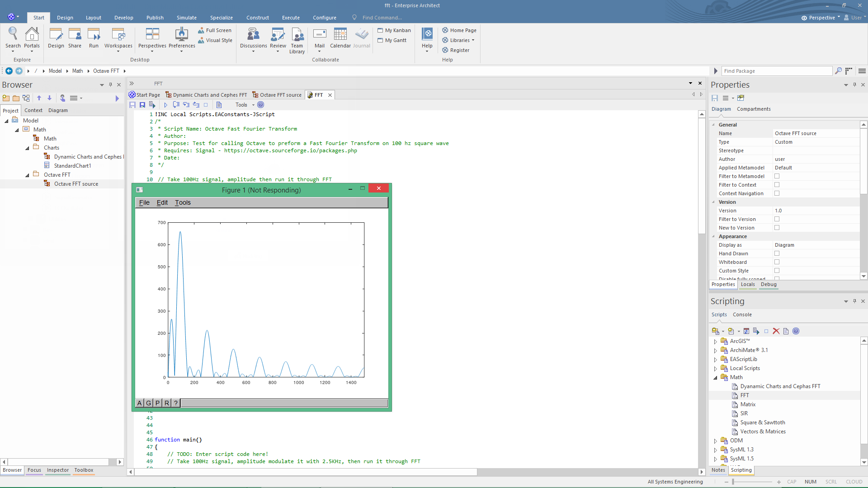Collapse the Math scripts group

[x=715, y=378]
